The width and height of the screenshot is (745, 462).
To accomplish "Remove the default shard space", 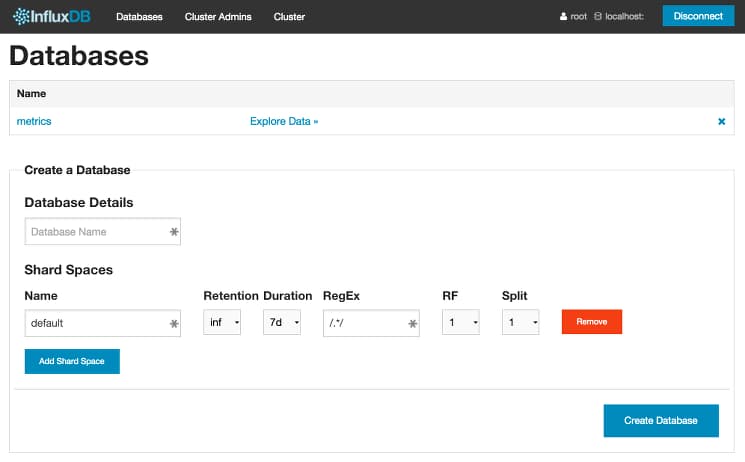I will coord(592,322).
